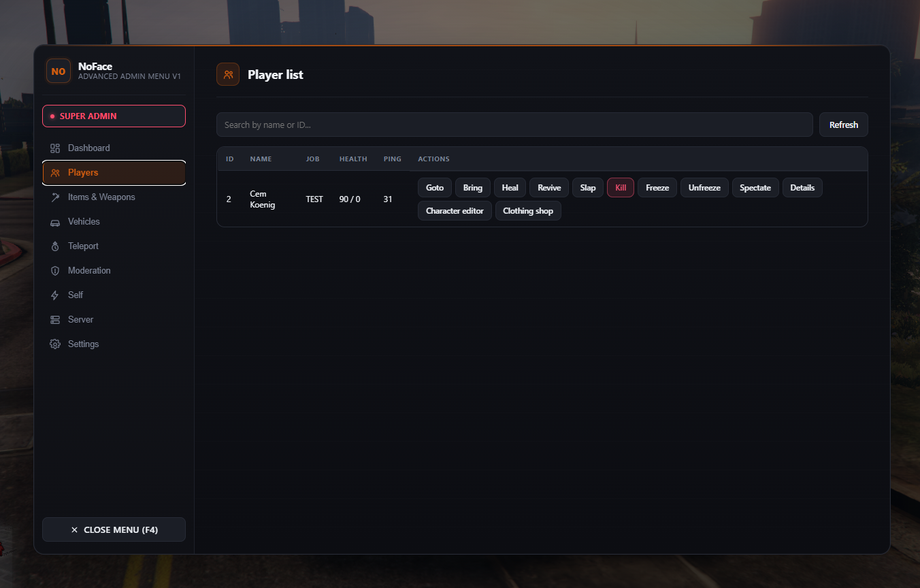Click the Items & Weapons tool icon
This screenshot has width=920, height=588.
[55, 197]
